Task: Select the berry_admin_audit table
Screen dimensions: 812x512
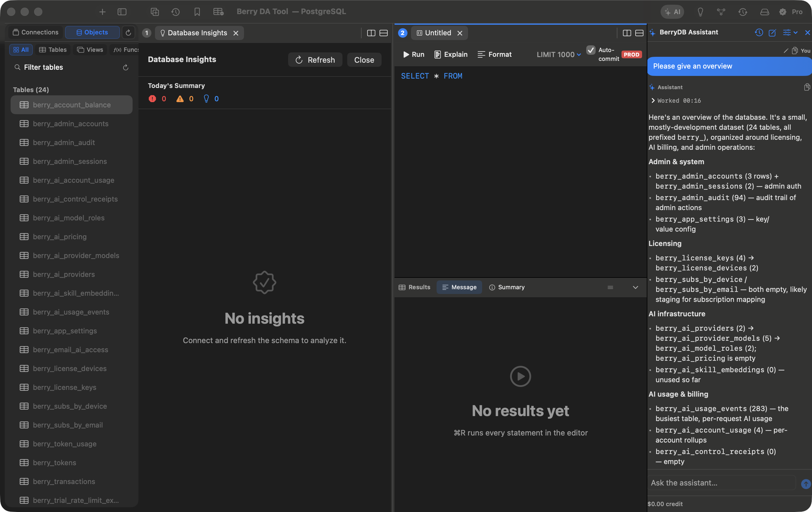Action: click(71, 142)
